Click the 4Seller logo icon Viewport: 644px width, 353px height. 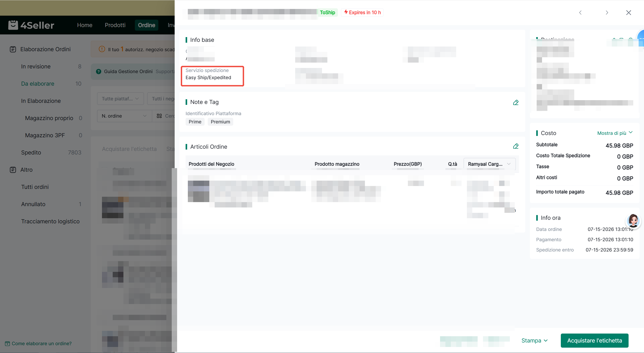point(13,25)
